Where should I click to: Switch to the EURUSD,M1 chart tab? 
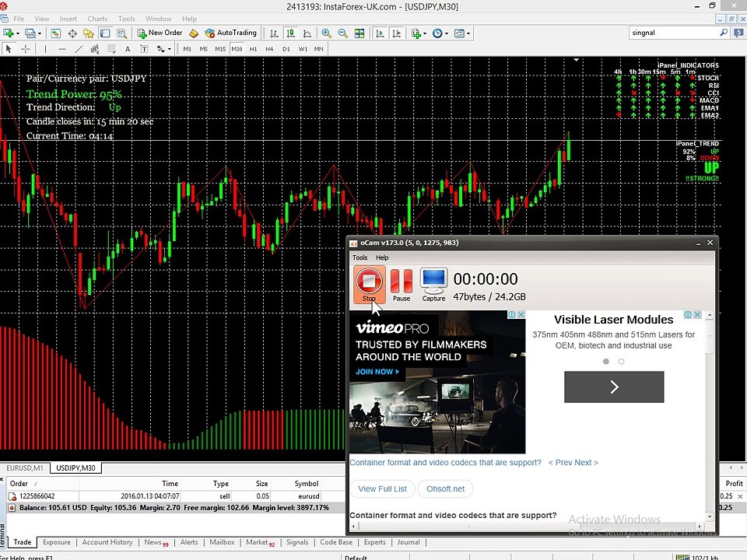25,467
